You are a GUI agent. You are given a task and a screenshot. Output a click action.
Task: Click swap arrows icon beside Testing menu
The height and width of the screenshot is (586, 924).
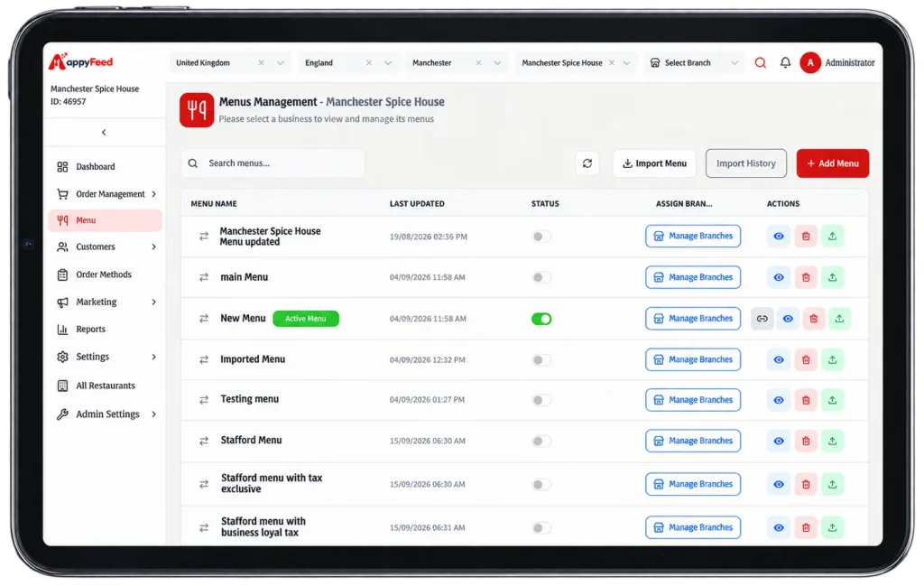[x=204, y=400]
